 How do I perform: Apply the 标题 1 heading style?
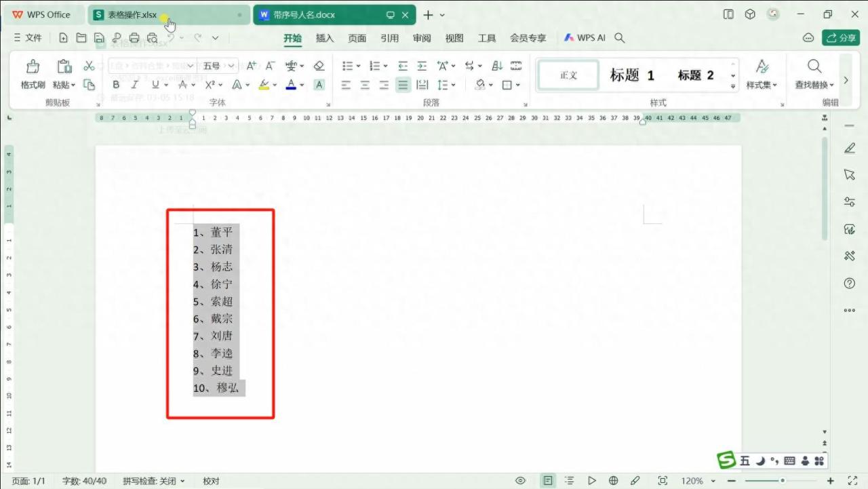[632, 75]
